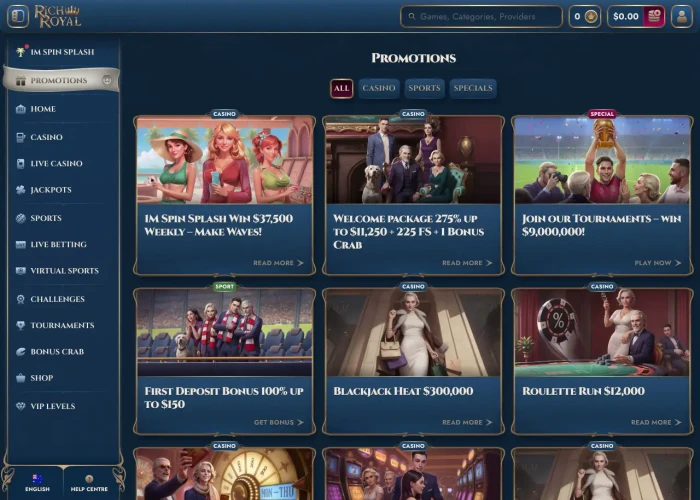The height and width of the screenshot is (500, 700).
Task: Click Get Bonus on First Deposit
Action: [x=278, y=422]
